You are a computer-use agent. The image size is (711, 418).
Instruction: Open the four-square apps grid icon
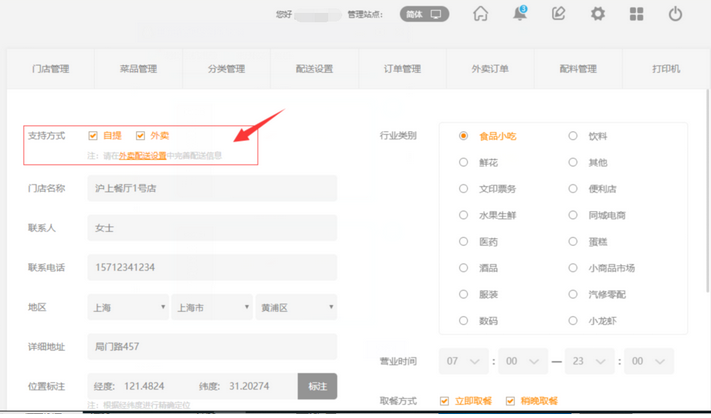637,14
